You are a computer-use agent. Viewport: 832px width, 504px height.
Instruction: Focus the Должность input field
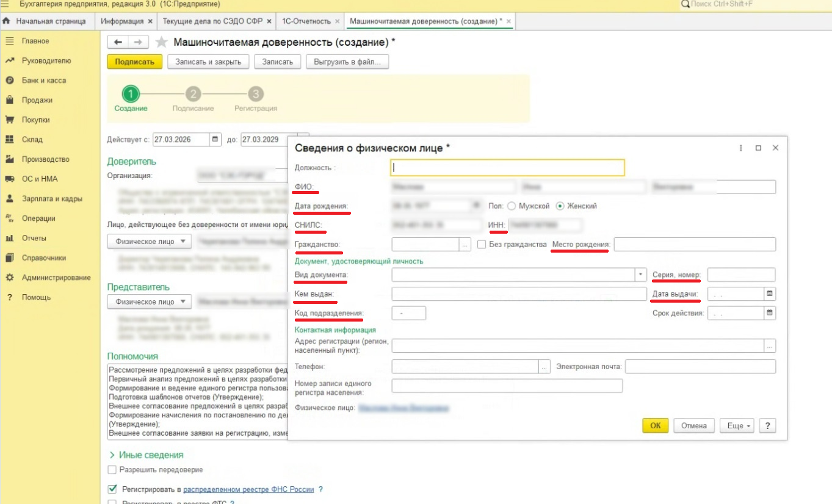507,167
